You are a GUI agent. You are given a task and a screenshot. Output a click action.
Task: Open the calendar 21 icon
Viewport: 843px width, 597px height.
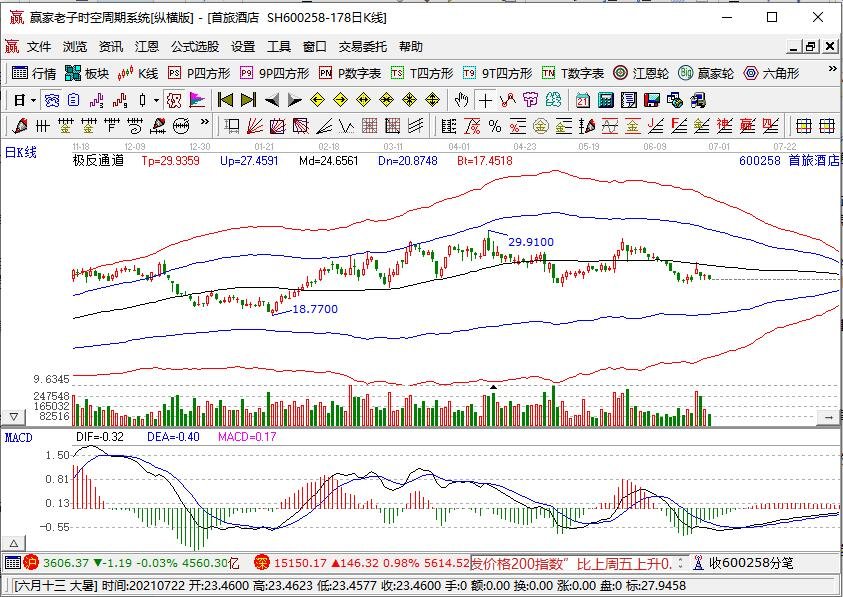(x=583, y=100)
